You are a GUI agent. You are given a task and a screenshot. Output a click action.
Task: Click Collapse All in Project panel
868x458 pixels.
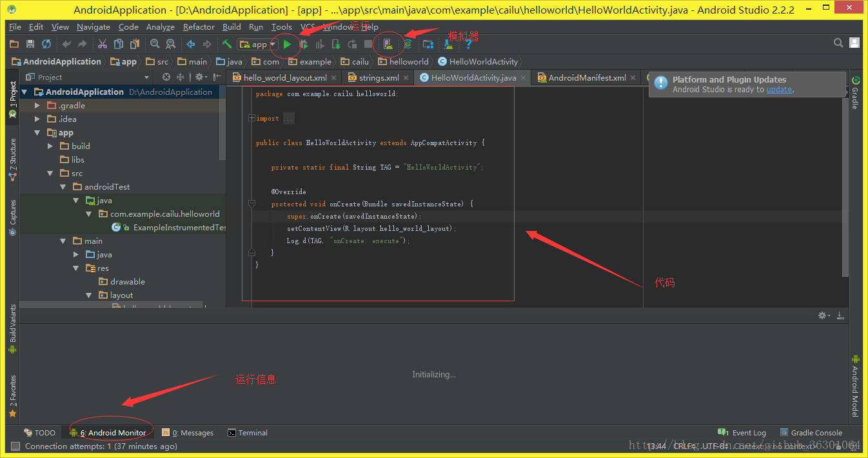coord(181,77)
